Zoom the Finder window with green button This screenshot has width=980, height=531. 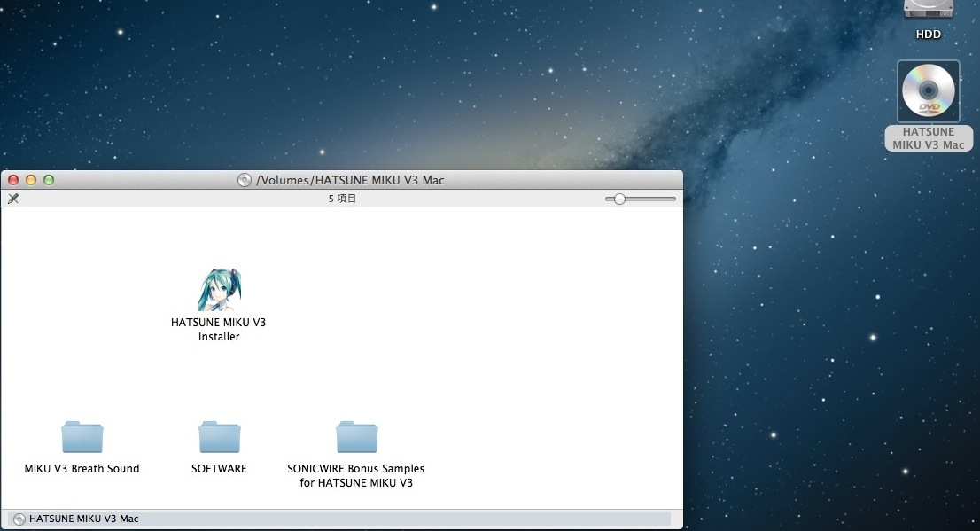click(x=48, y=180)
